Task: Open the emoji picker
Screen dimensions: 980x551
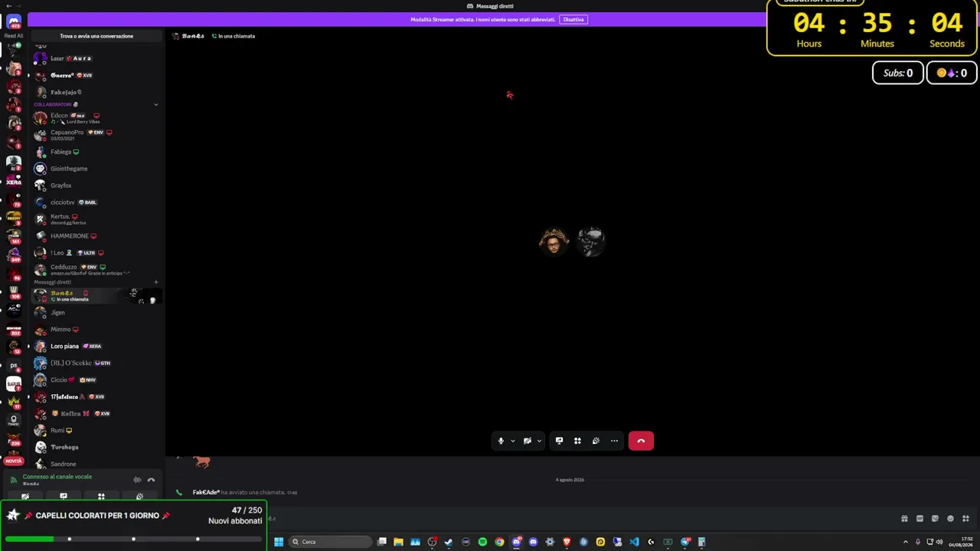Action: (x=950, y=519)
